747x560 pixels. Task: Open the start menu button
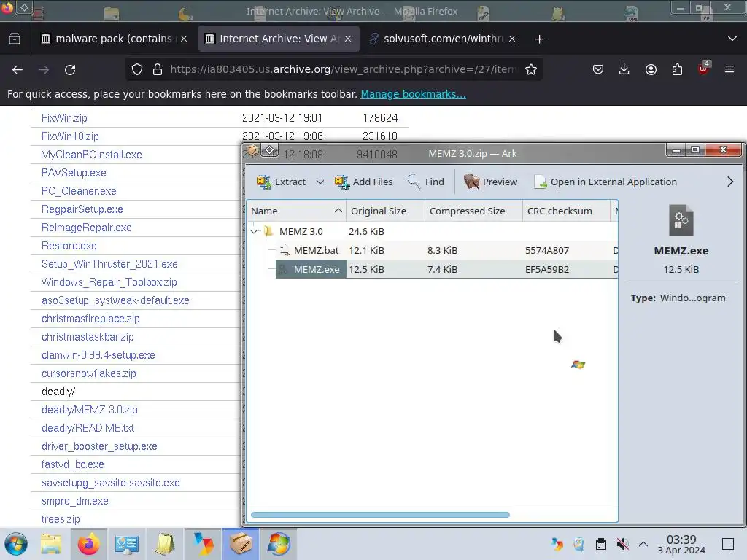[x=16, y=544]
